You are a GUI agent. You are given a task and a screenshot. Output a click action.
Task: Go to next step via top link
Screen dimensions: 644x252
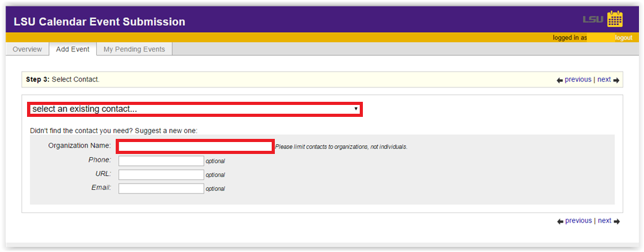604,80
